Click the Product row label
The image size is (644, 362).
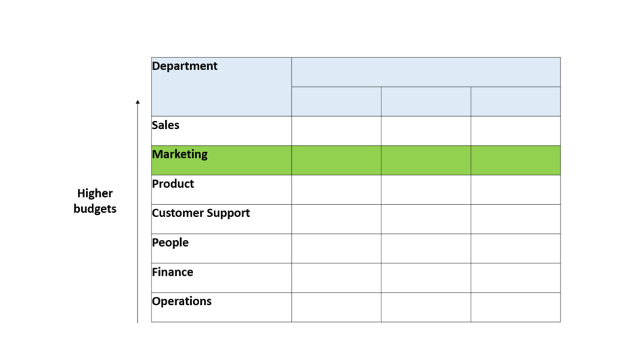[x=221, y=189]
